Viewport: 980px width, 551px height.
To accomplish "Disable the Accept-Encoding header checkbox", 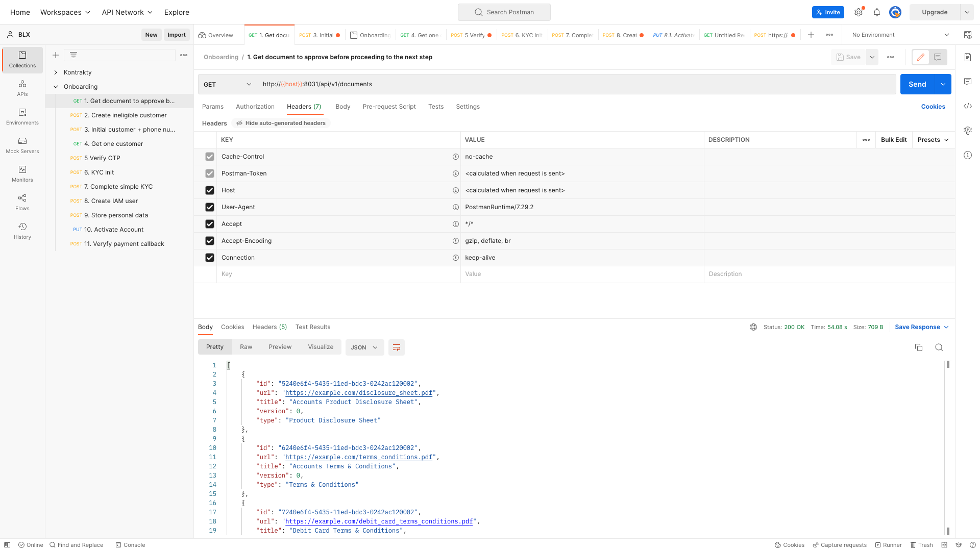I will click(209, 241).
